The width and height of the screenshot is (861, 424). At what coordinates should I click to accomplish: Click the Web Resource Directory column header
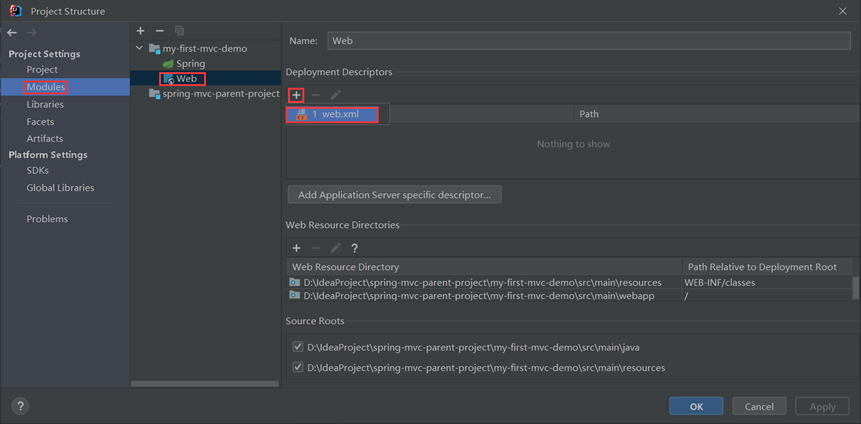484,267
